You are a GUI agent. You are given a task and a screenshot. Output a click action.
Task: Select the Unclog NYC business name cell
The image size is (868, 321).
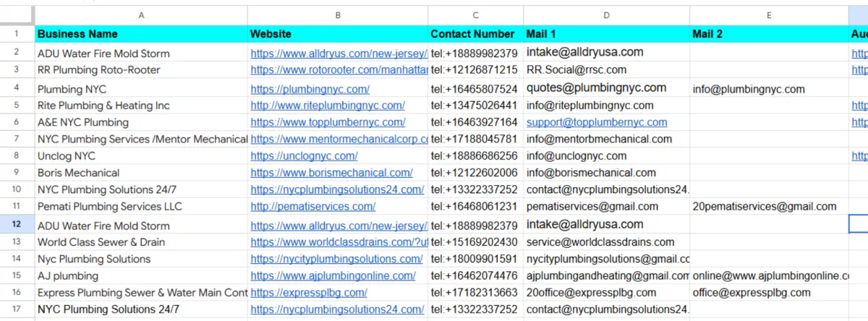coord(140,155)
